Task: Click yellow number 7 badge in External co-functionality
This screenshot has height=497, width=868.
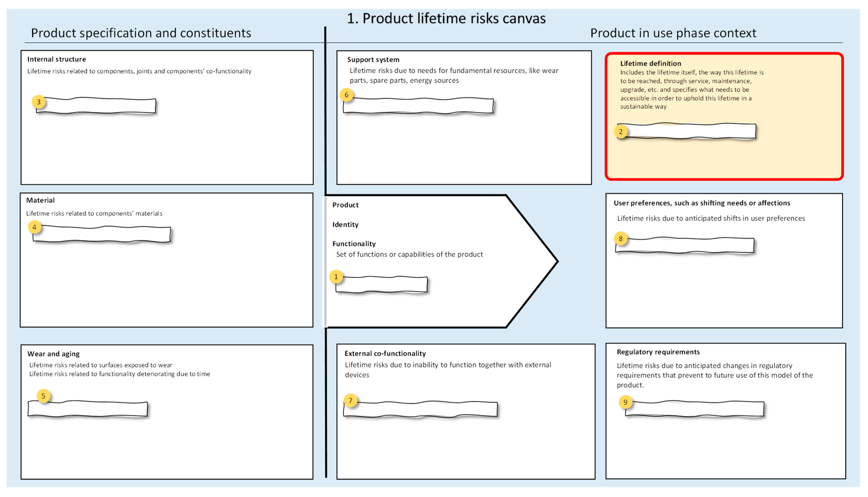Action: pyautogui.click(x=350, y=400)
